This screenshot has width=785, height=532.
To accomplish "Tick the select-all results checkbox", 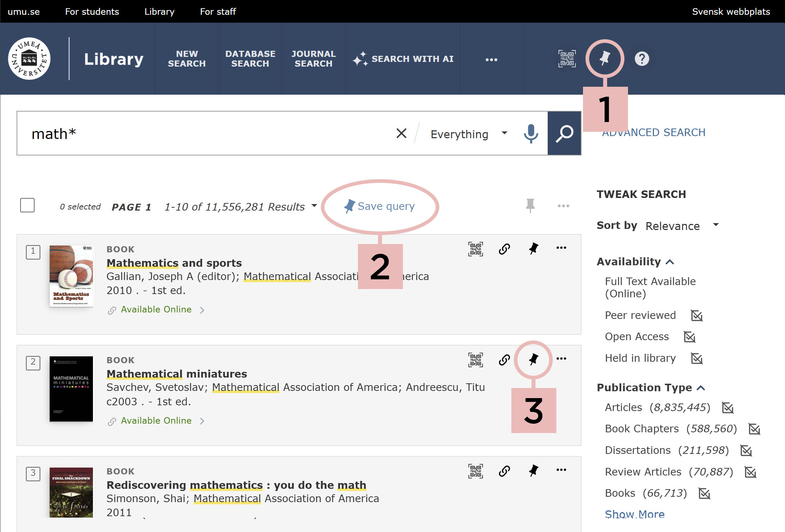I will (27, 205).
